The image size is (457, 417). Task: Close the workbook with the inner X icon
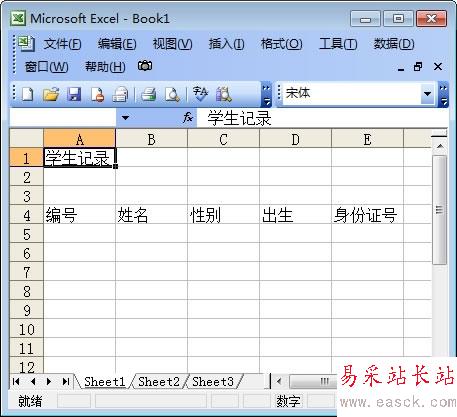pos(438,67)
